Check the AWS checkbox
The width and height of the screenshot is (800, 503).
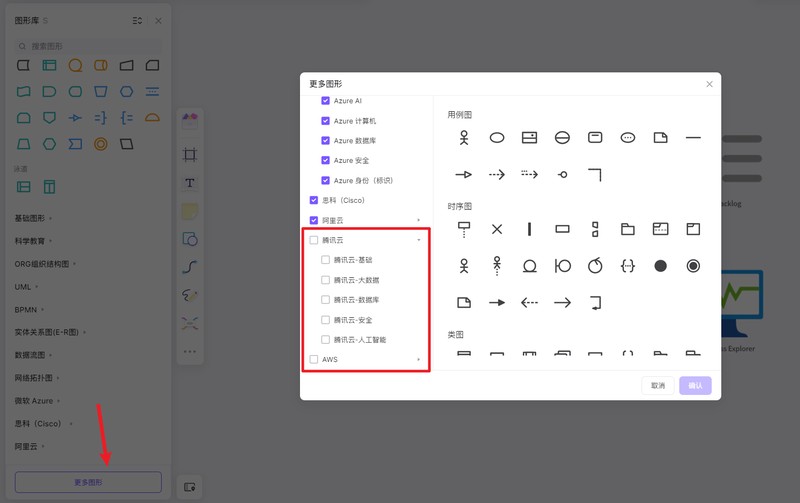314,359
